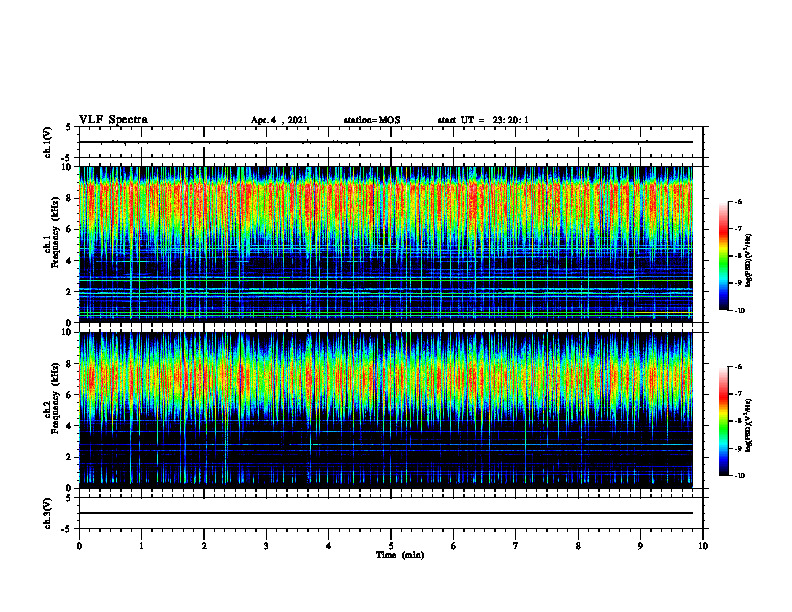The width and height of the screenshot is (792, 612).
Task: Click time axis tick label "3"
Action: tap(266, 546)
